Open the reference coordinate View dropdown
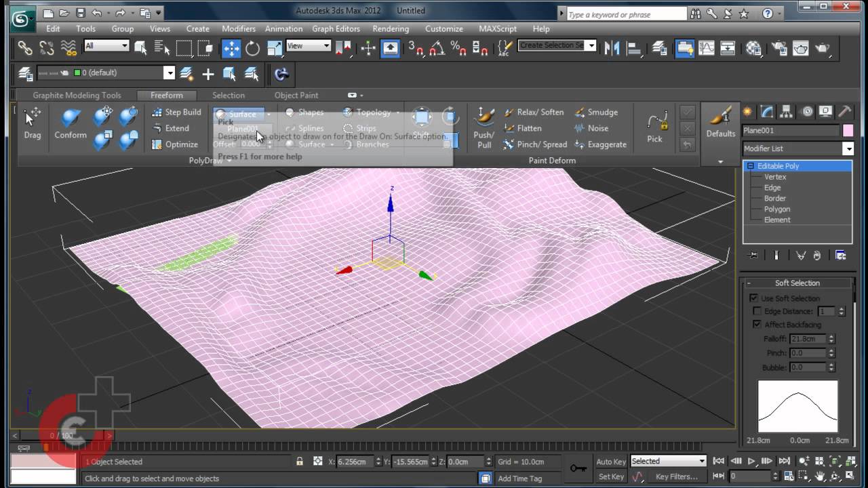Image resolution: width=868 pixels, height=488 pixels. click(x=308, y=45)
